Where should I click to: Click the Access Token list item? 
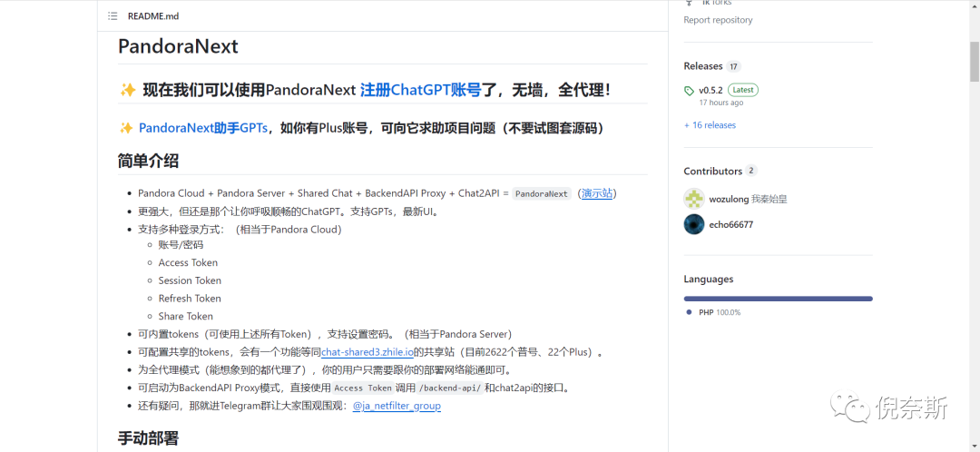[188, 262]
